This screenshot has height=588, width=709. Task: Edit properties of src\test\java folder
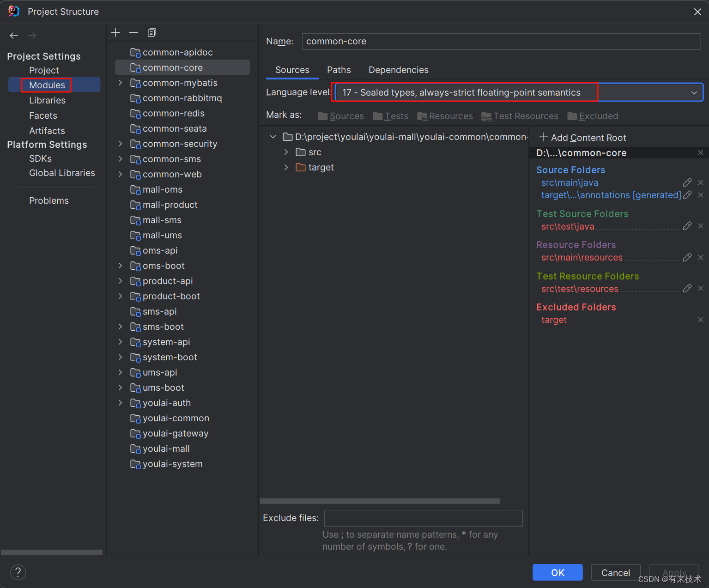click(687, 226)
